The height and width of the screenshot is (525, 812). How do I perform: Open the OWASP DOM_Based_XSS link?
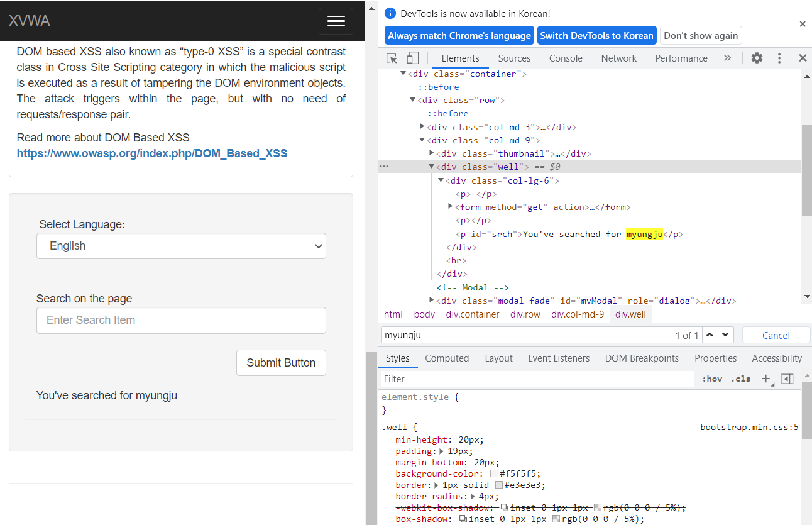[x=152, y=153]
